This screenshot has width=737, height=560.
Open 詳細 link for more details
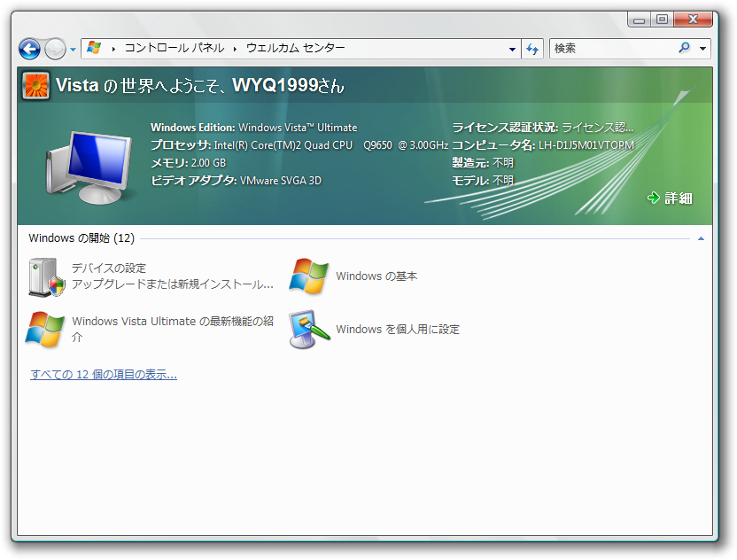(x=679, y=198)
